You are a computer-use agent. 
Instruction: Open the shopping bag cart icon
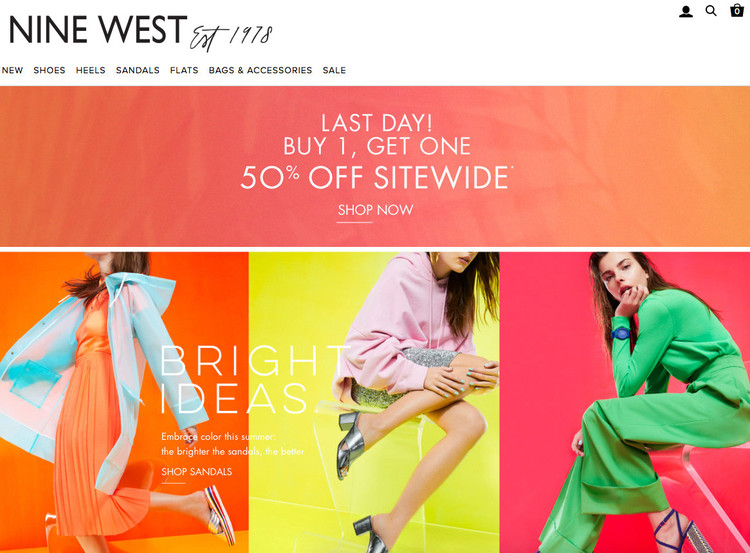pyautogui.click(x=737, y=10)
